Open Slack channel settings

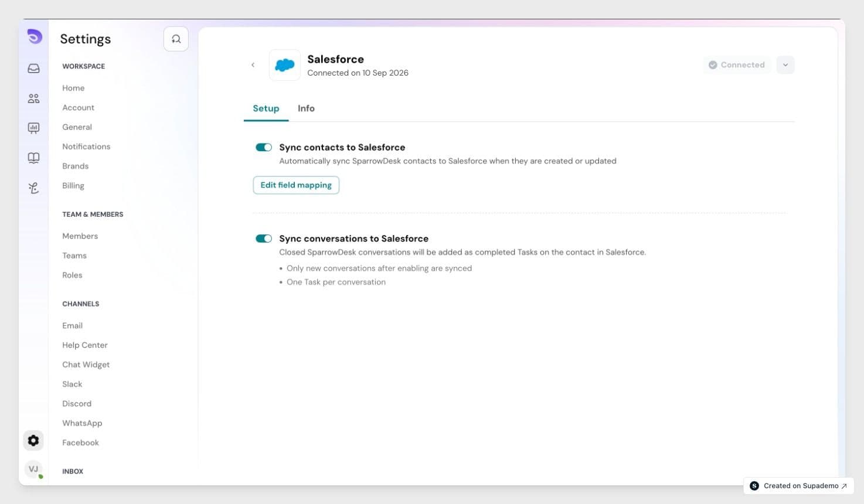(72, 384)
